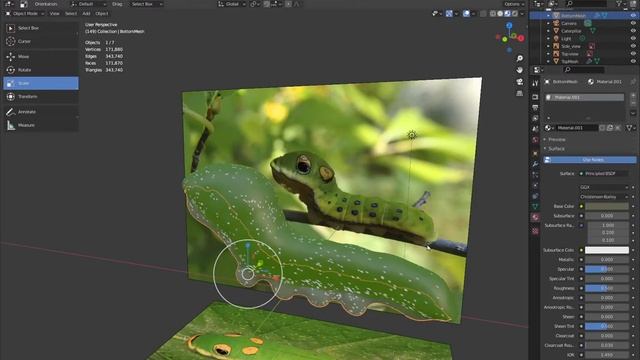Select the Camera object in outliner

tap(569, 23)
